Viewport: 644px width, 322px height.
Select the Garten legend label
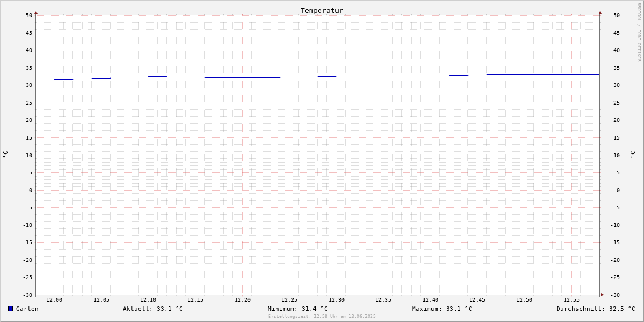[27, 309]
